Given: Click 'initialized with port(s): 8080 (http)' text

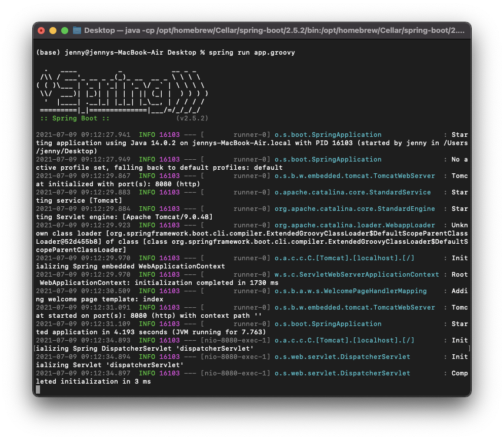Looking at the screenshot, I should 124,184.
